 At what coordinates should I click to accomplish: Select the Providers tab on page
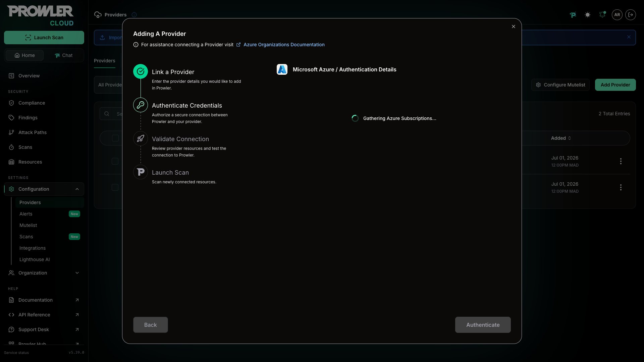(105, 61)
